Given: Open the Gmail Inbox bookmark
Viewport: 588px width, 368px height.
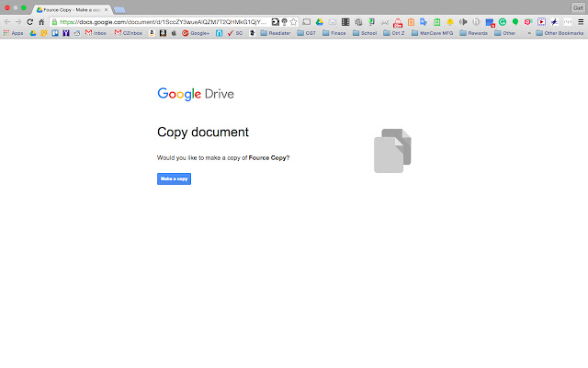Looking at the screenshot, I should [x=96, y=33].
